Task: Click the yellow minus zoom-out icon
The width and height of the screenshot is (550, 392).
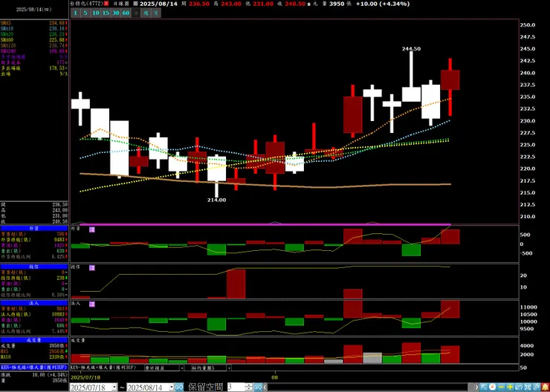Action: pos(501,387)
